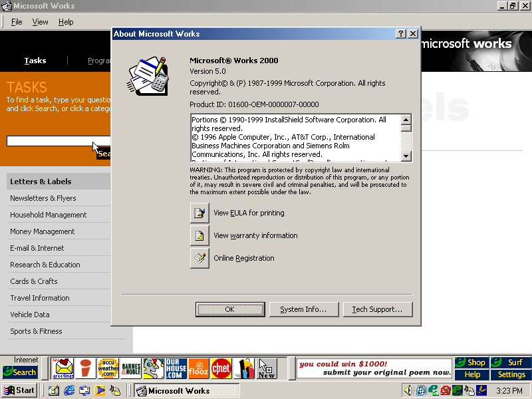The height and width of the screenshot is (399, 532).
Task: Open the warranty information icon button
Action: 199,235
